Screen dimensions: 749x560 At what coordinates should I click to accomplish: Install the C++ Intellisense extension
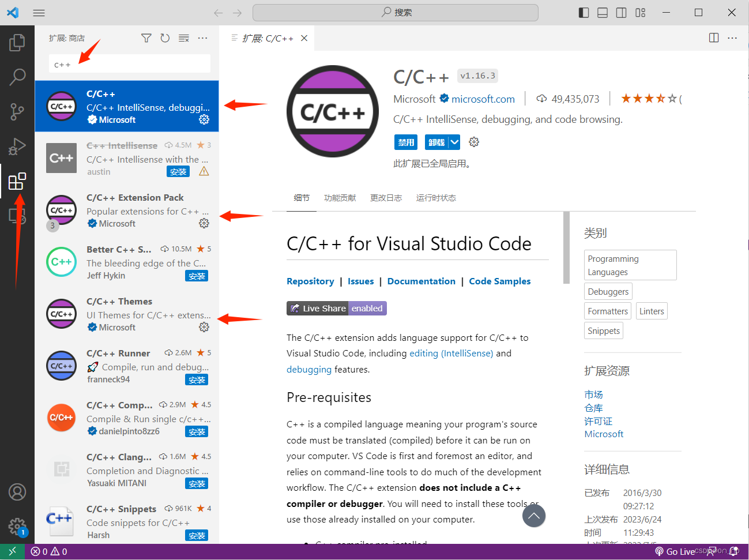point(178,171)
